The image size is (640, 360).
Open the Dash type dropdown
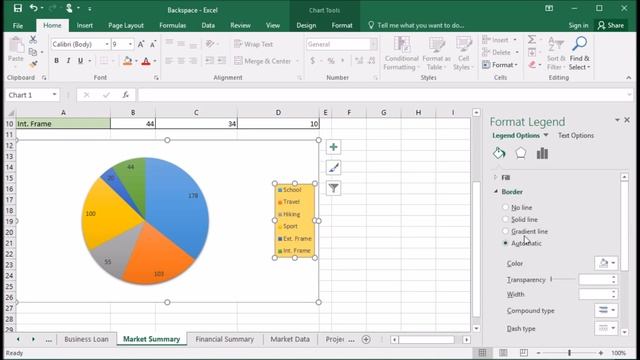click(x=606, y=328)
